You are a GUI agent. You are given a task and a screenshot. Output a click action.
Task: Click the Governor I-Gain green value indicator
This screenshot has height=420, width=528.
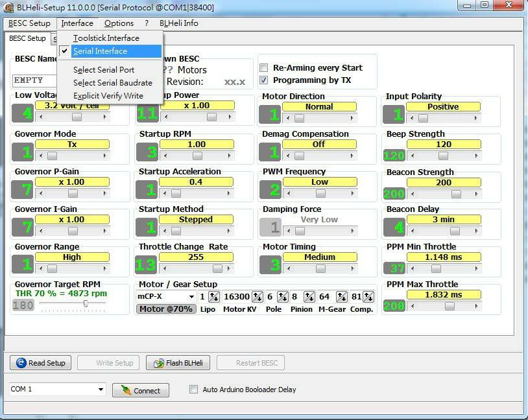coord(23,227)
